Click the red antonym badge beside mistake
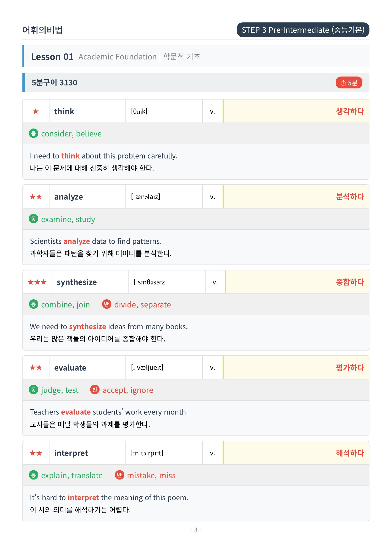The image size is (392, 557). click(119, 475)
